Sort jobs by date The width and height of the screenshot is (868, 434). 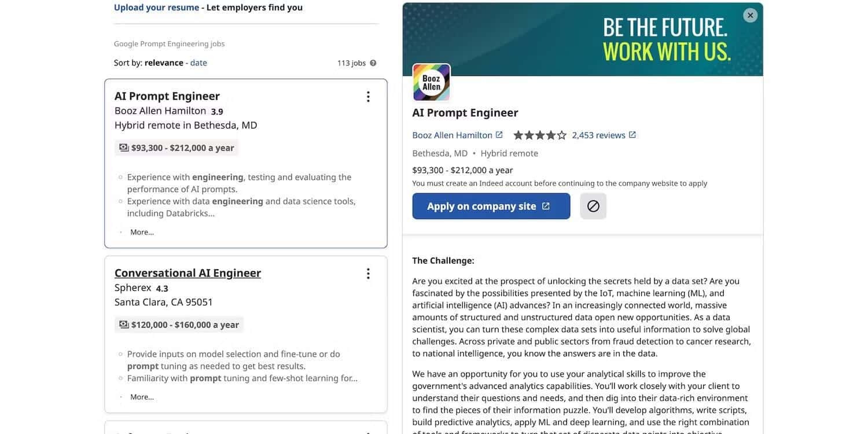198,62
